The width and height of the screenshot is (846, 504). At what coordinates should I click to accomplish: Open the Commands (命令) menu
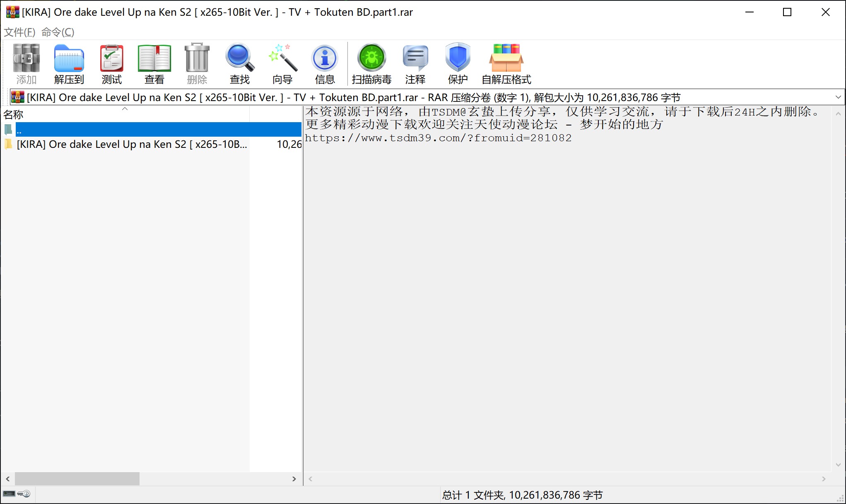click(x=58, y=32)
